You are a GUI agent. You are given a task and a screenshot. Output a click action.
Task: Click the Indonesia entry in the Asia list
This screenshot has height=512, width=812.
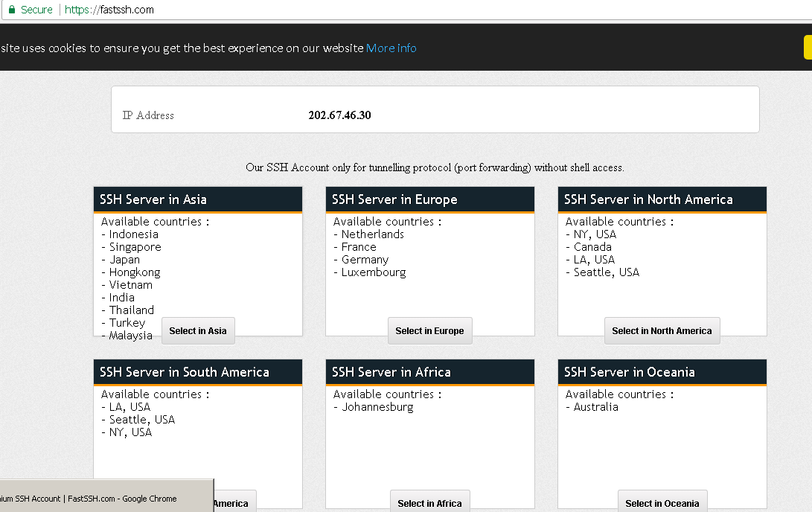[x=134, y=234]
